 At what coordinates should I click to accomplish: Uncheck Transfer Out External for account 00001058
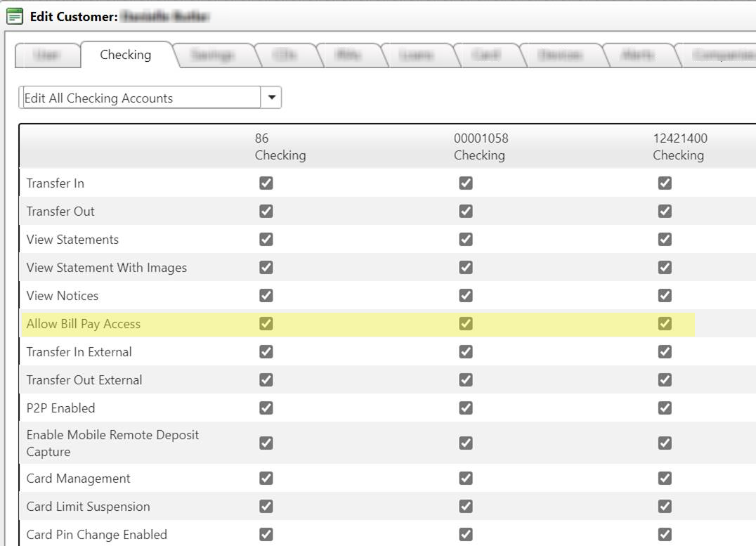pyautogui.click(x=466, y=379)
